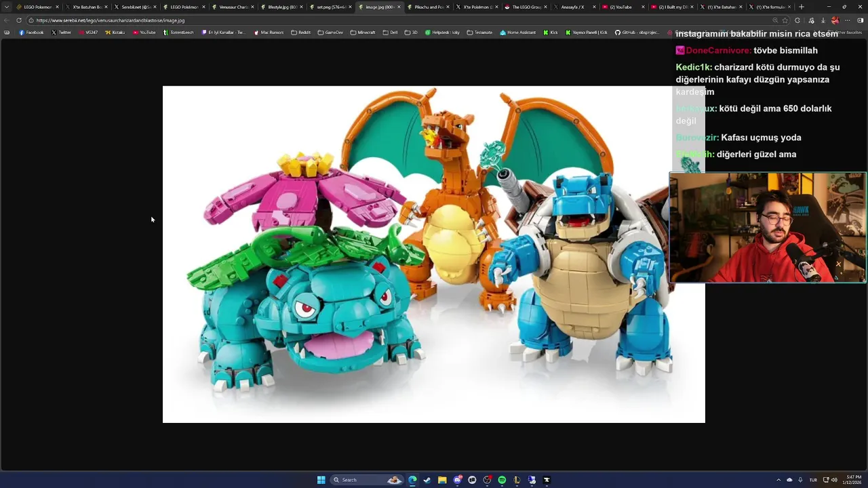Open Steam from the taskbar
Screen dimensions: 868x488
(427, 480)
